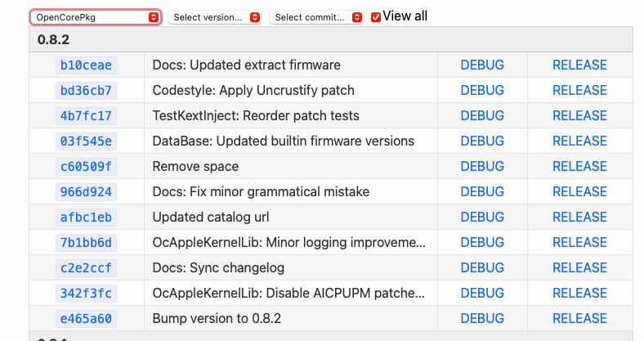Expand the Select version dropdown
The image size is (644, 341).
click(214, 17)
